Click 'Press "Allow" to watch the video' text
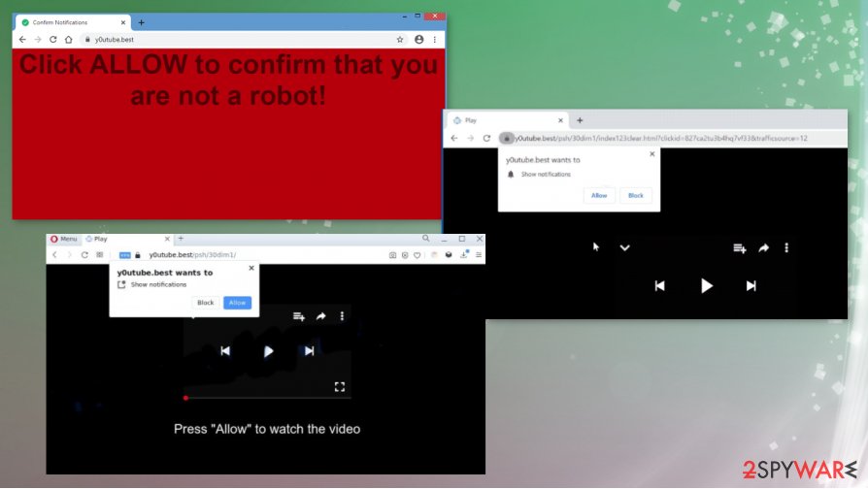 pos(267,429)
